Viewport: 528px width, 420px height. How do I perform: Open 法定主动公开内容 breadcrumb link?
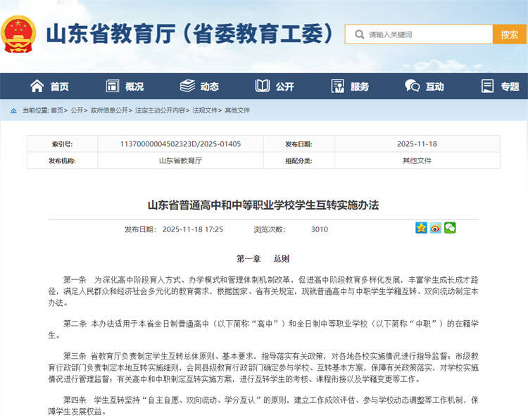[x=160, y=110]
